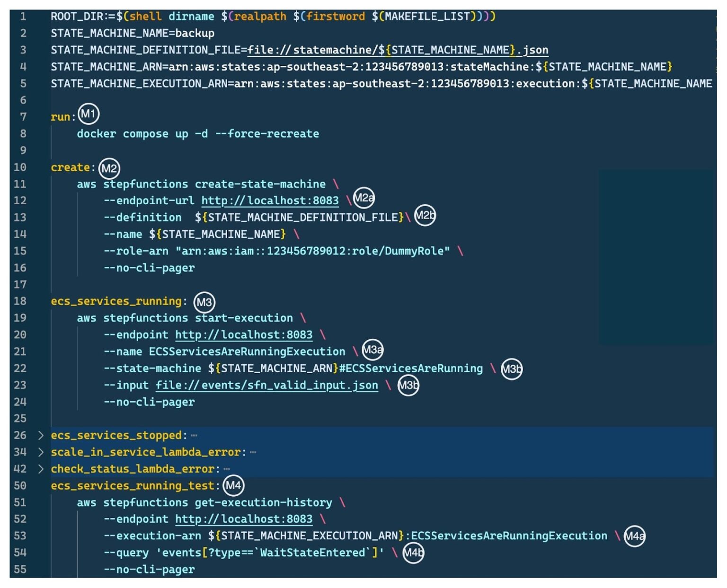Click the "create:" target name
The image size is (727, 588).
[x=73, y=167]
